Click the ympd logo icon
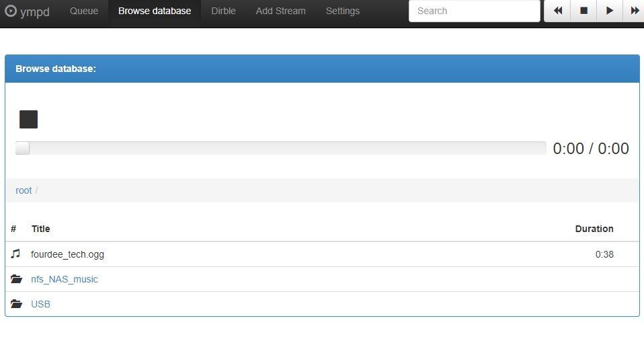The width and height of the screenshot is (644, 339). (10, 11)
